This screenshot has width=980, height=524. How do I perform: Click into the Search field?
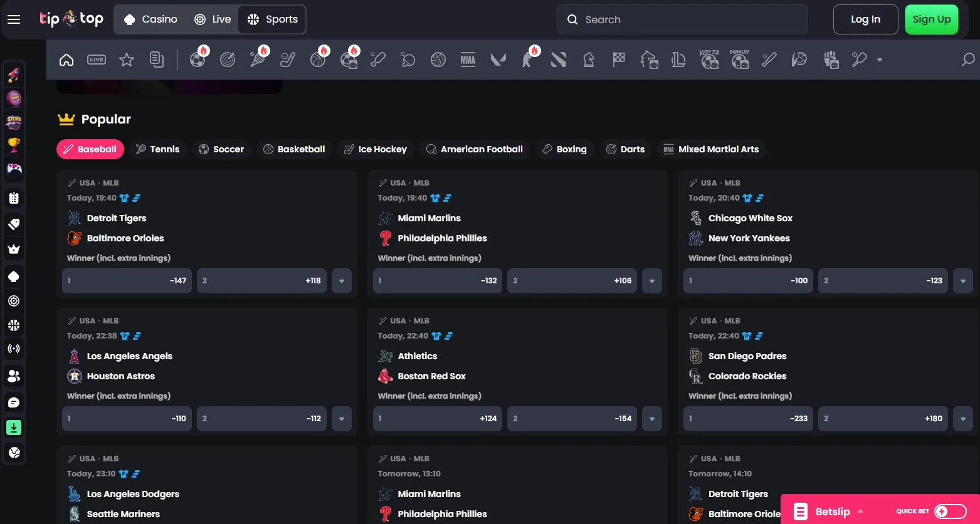click(682, 19)
